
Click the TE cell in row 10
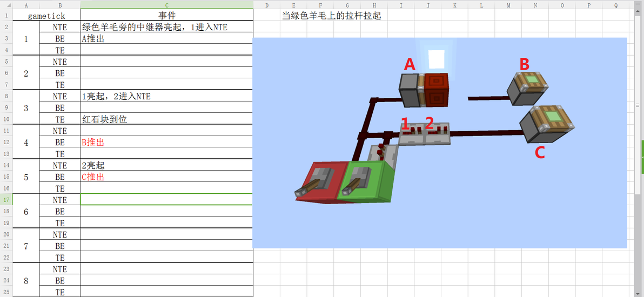[60, 119]
